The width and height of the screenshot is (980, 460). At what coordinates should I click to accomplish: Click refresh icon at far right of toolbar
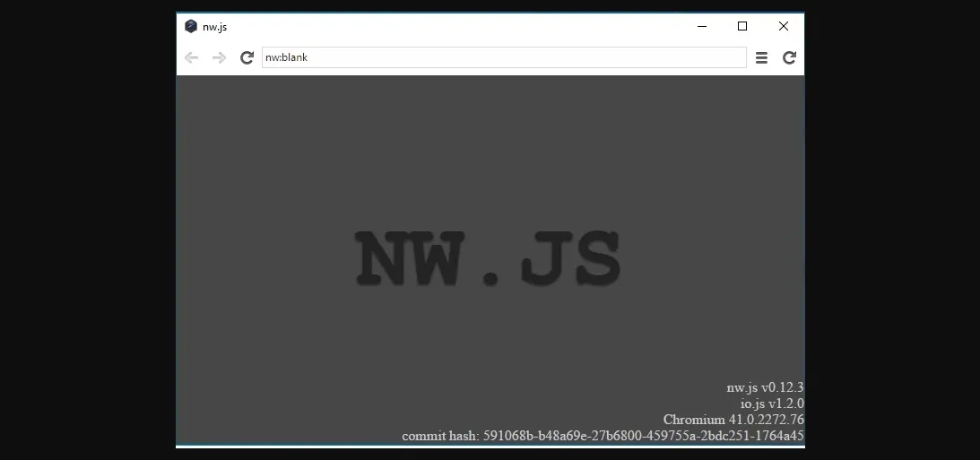789,58
